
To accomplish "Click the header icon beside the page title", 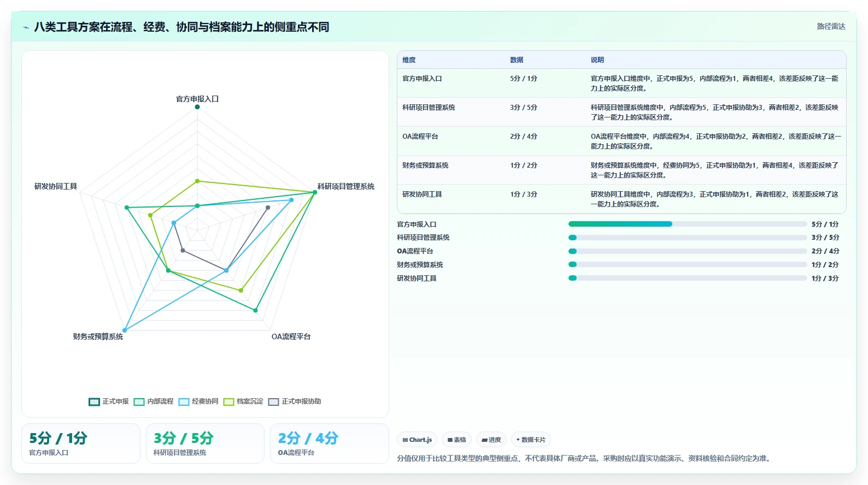I will pos(26,27).
